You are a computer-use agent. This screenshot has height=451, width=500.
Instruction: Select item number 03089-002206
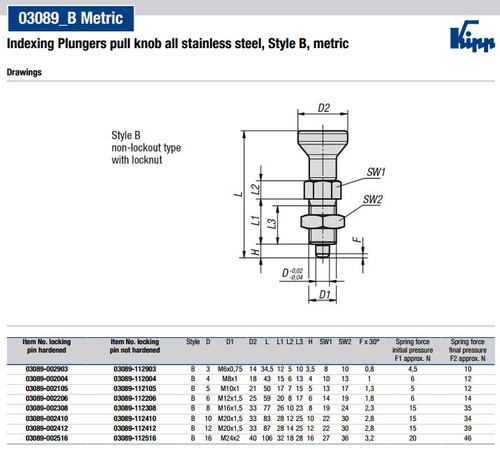click(x=47, y=399)
